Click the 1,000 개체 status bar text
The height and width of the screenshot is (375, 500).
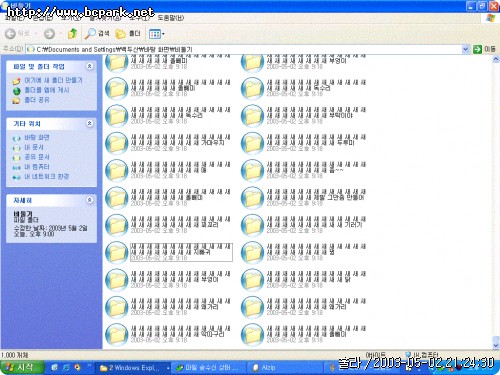[15, 355]
